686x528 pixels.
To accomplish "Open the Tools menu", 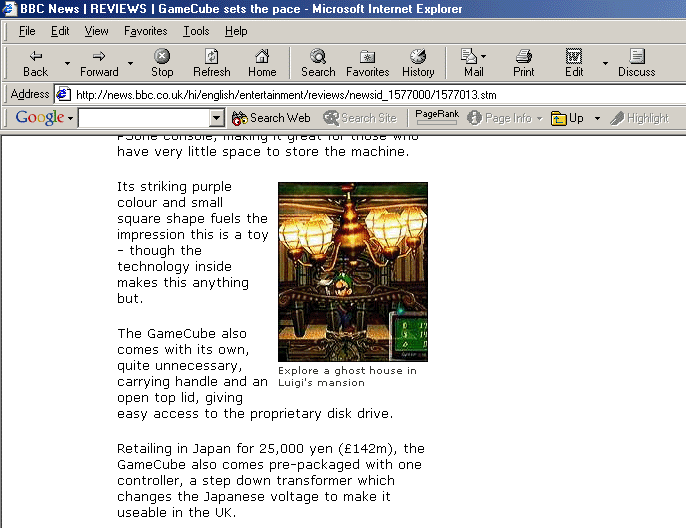I will coord(196,31).
